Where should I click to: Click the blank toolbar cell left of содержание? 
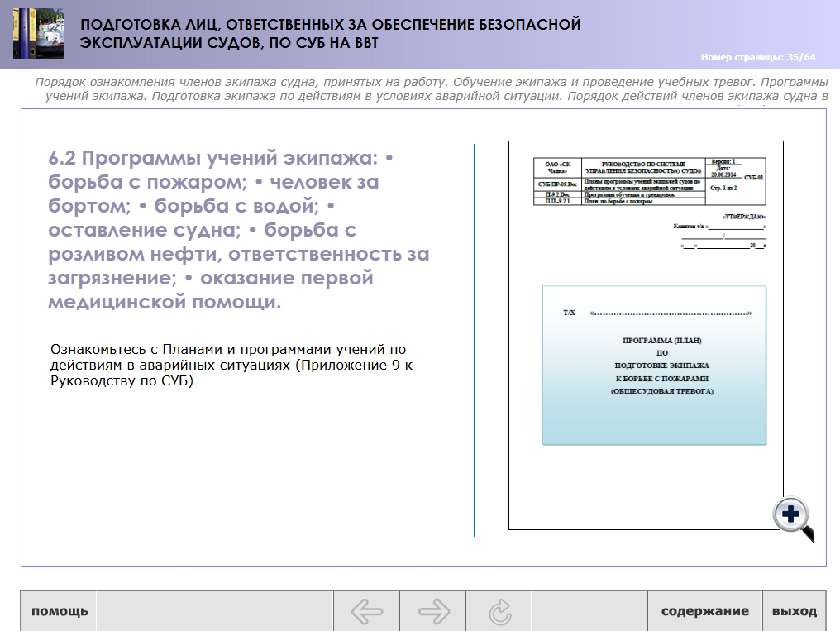589,612
